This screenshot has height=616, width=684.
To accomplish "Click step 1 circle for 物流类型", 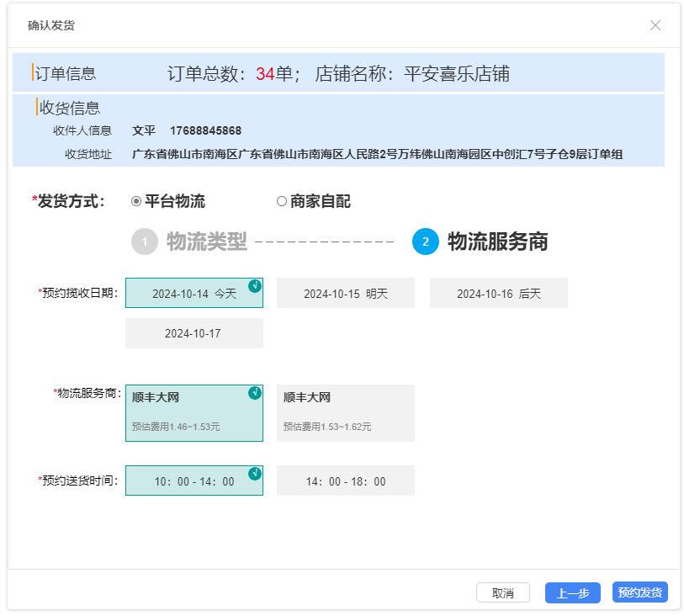I will [145, 242].
